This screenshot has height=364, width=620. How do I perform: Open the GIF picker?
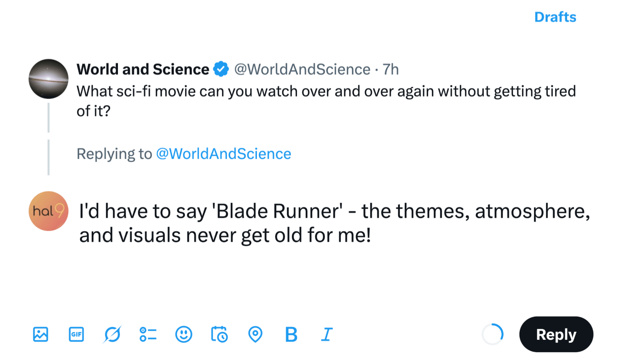(x=76, y=334)
